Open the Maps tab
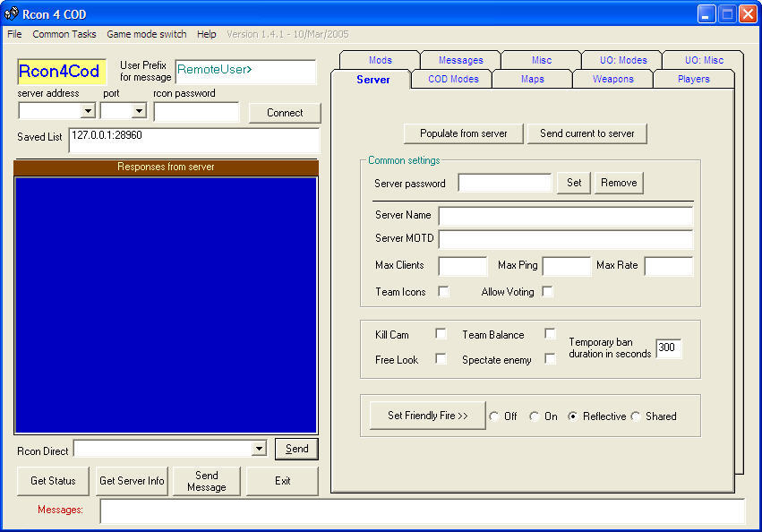 (x=532, y=79)
